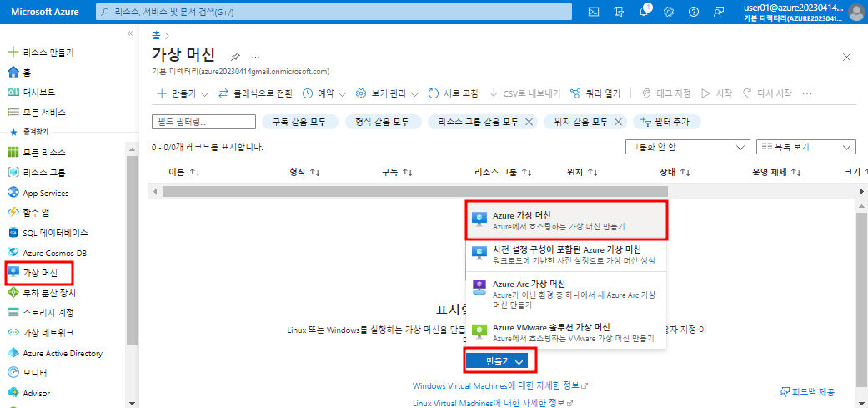The width and height of the screenshot is (868, 408).
Task: Click 태그 지정 toolbar button
Action: (x=666, y=93)
